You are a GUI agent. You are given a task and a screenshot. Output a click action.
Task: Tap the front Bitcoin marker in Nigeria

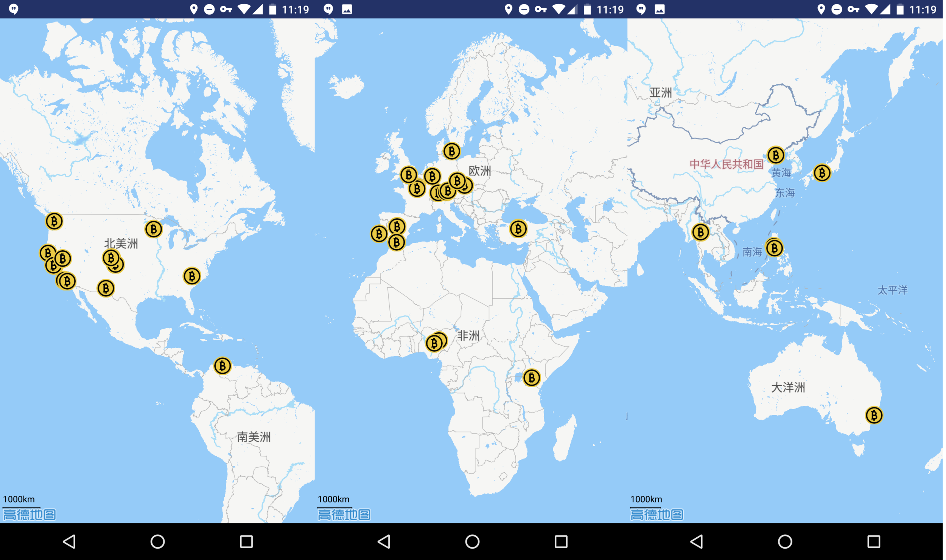click(x=434, y=344)
